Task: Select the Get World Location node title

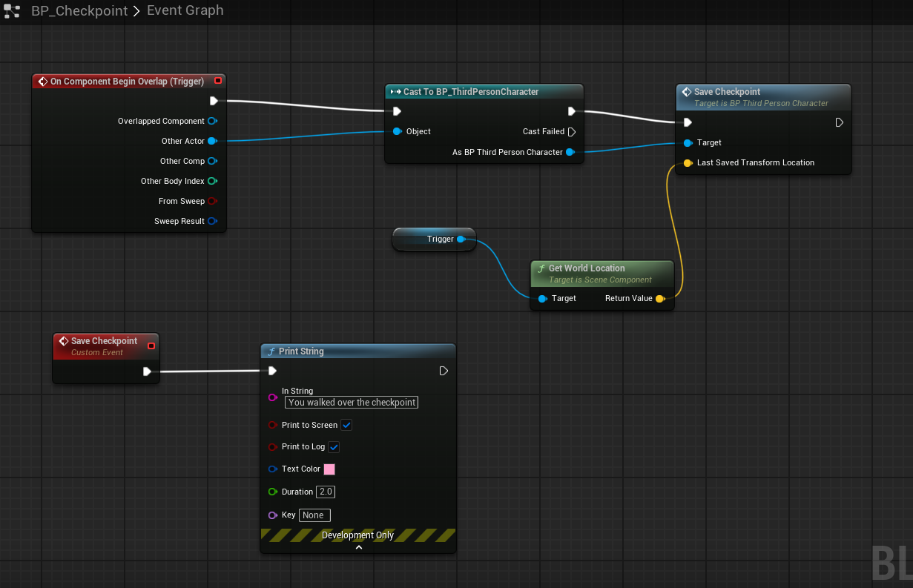Action: [x=587, y=268]
